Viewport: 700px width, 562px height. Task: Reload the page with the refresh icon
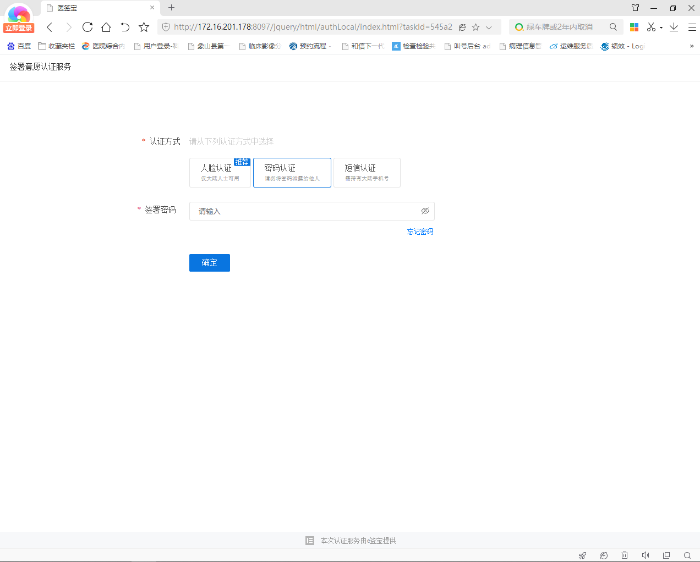tap(87, 27)
